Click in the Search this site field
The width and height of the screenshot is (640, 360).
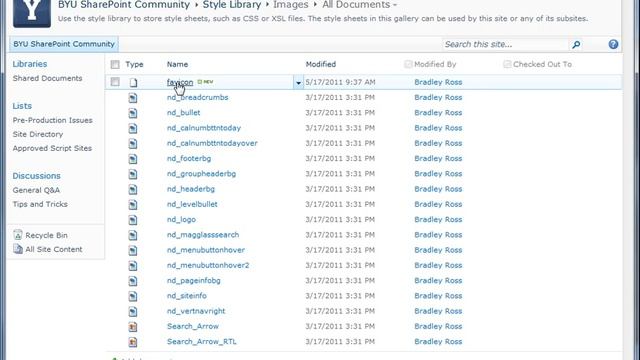[x=505, y=44]
